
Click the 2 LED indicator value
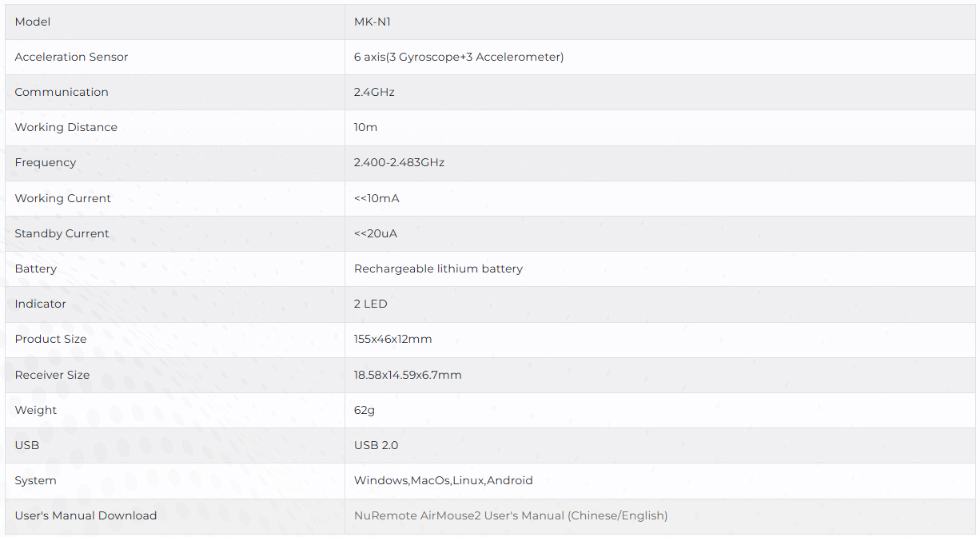(370, 304)
